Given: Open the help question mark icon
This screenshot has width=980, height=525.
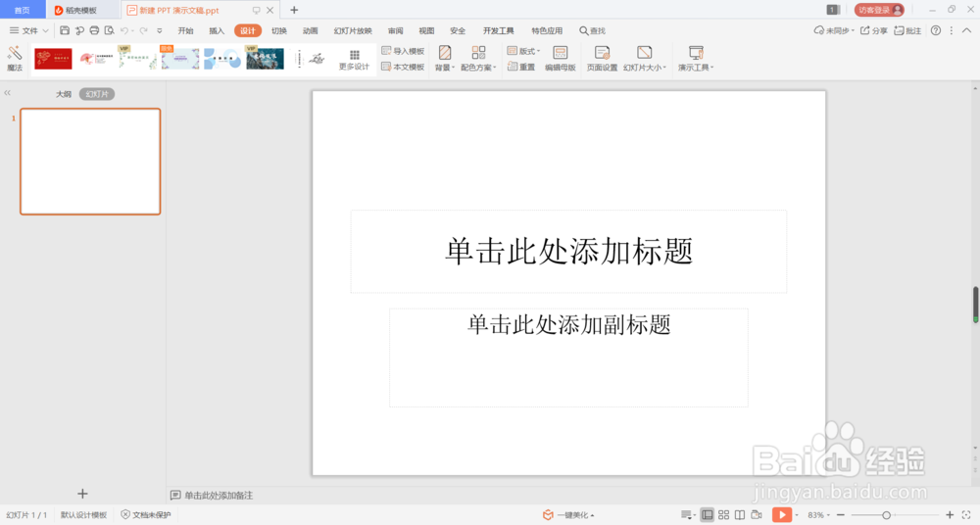Looking at the screenshot, I should click(936, 30).
